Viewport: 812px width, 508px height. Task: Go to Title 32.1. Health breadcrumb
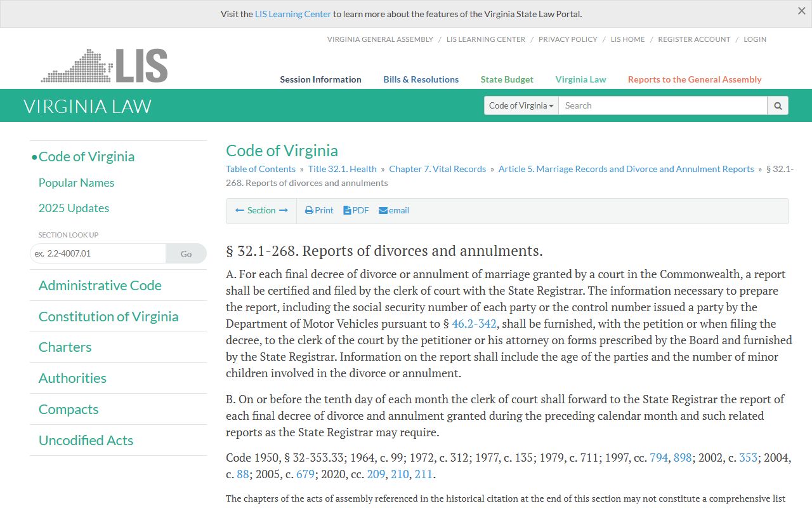coord(342,169)
